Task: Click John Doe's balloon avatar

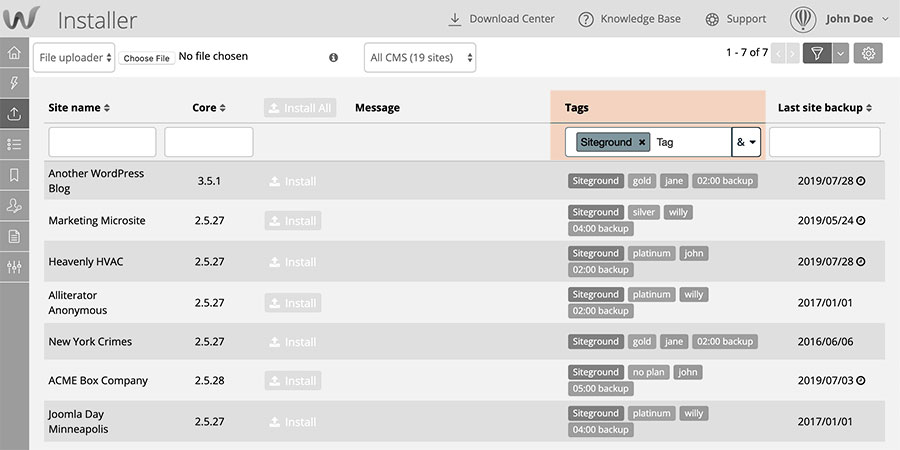Action: click(803, 19)
